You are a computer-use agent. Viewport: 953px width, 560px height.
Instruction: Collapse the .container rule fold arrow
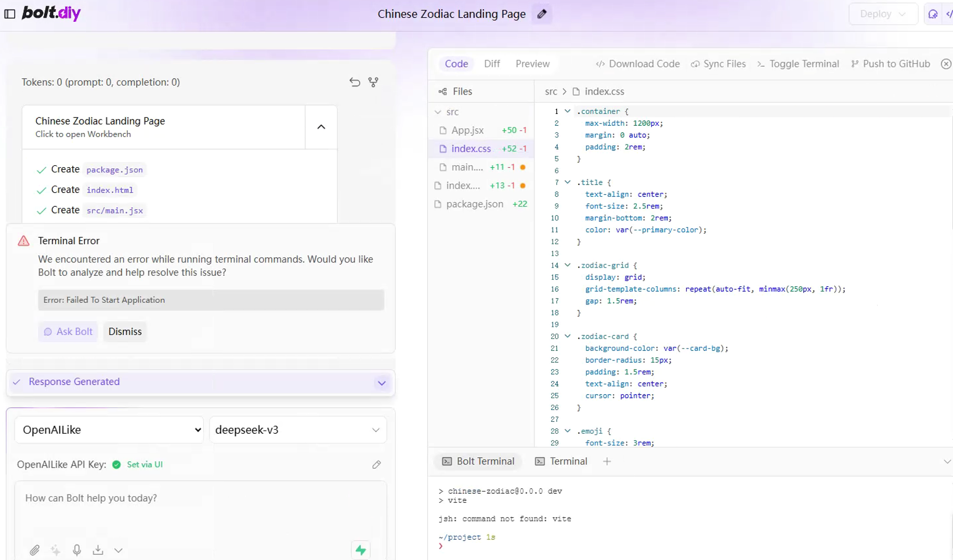(x=567, y=111)
